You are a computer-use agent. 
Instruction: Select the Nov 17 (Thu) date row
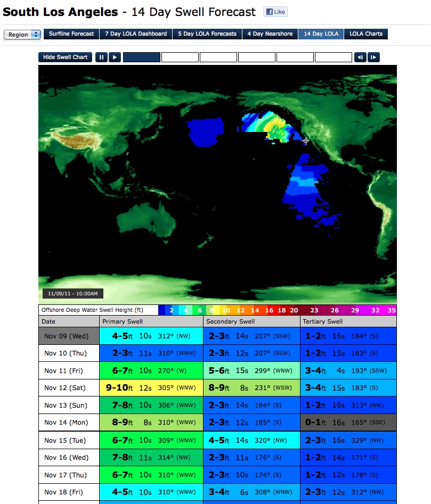(69, 475)
